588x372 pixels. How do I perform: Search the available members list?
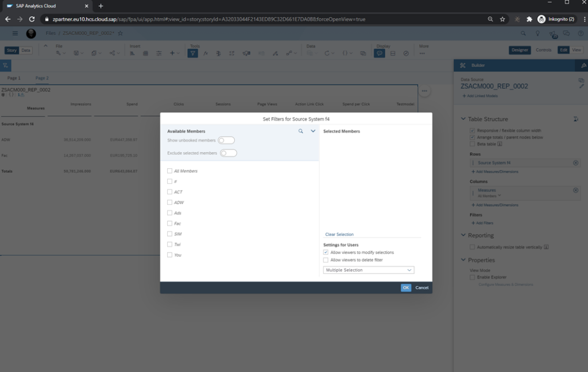pos(300,131)
